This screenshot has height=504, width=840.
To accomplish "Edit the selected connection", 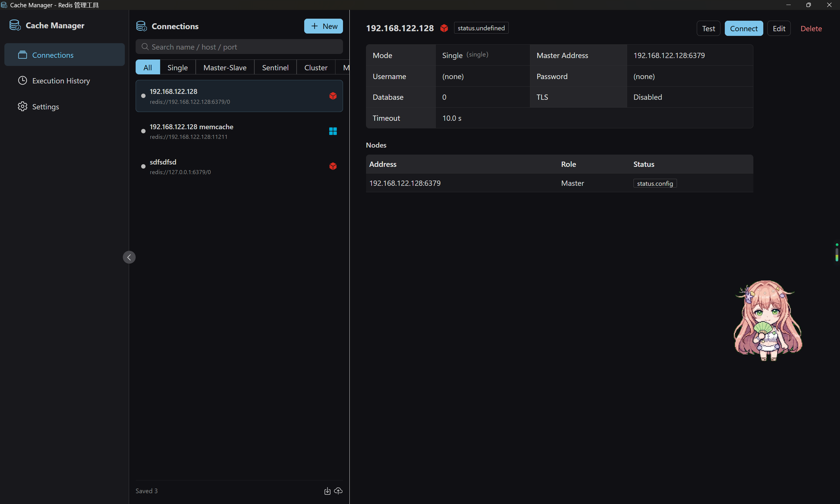I will coord(779,29).
